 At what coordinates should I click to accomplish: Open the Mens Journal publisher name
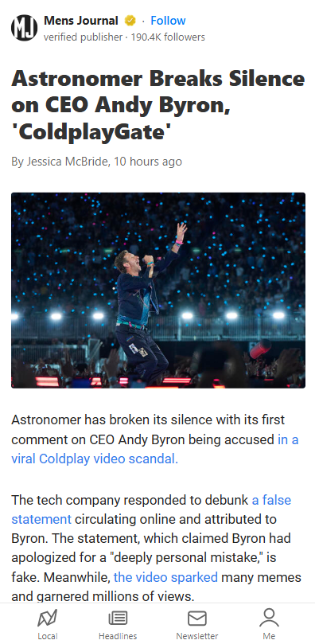pos(81,21)
